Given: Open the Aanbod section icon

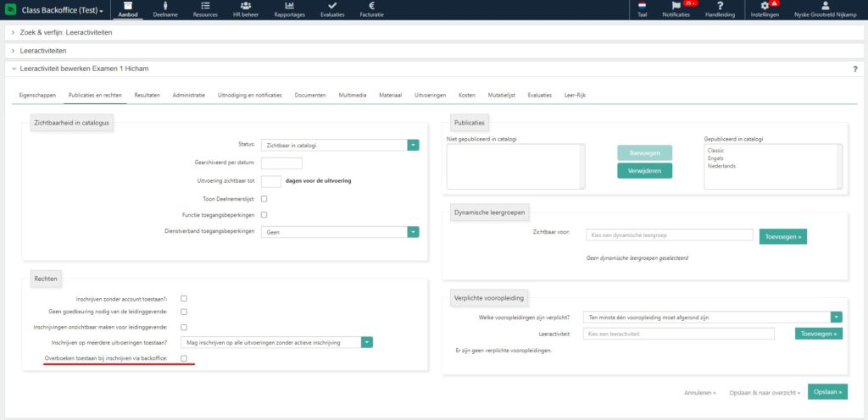Looking at the screenshot, I should click(x=128, y=6).
